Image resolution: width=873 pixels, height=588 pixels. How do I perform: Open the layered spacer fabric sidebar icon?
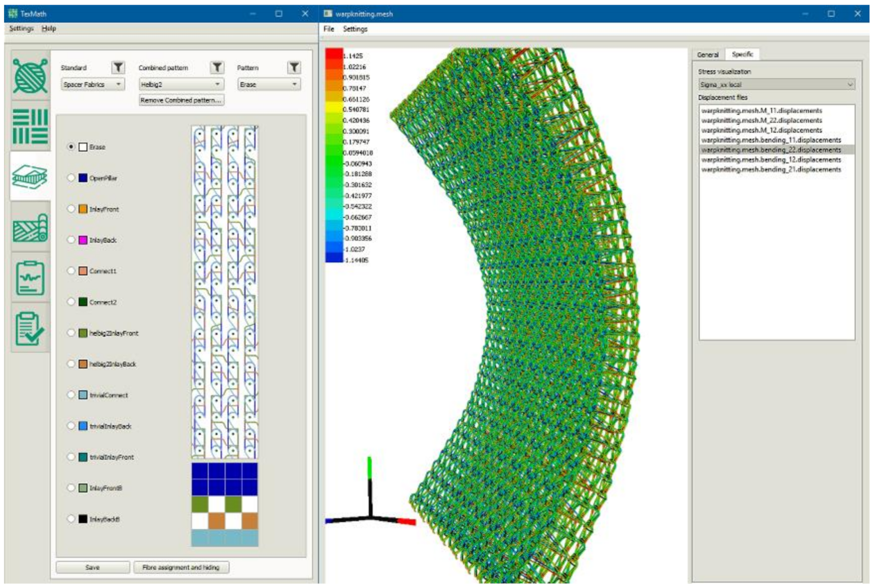coord(31,176)
